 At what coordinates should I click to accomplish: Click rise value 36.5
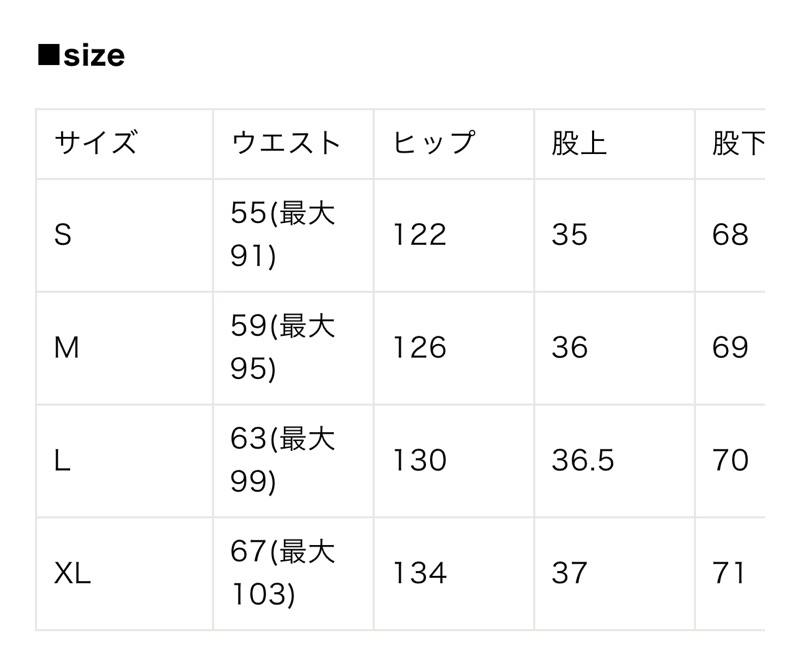point(583,461)
